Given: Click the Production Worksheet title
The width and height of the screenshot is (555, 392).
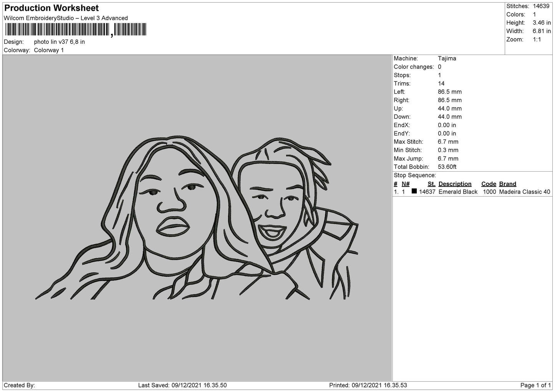Looking at the screenshot, I should (51, 8).
